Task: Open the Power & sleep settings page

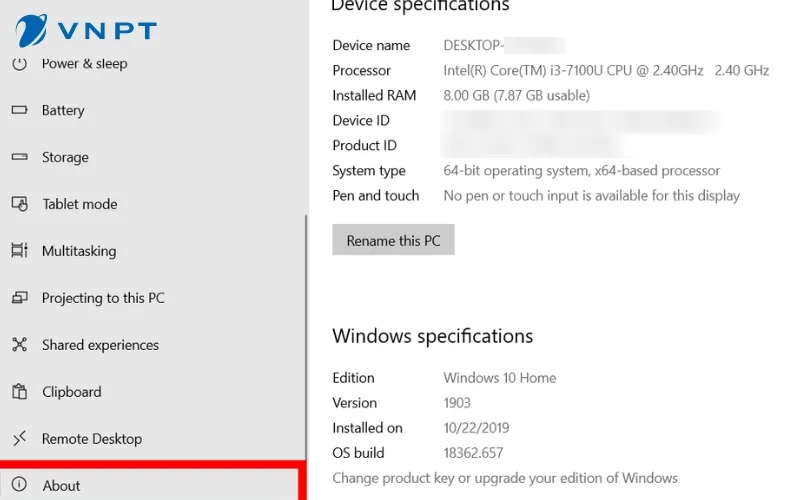Action: click(x=84, y=64)
